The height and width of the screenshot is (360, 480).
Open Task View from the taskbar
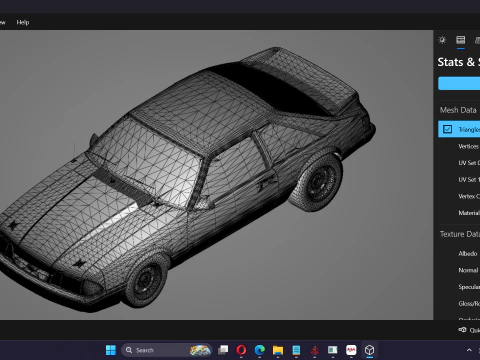pyautogui.click(x=223, y=350)
